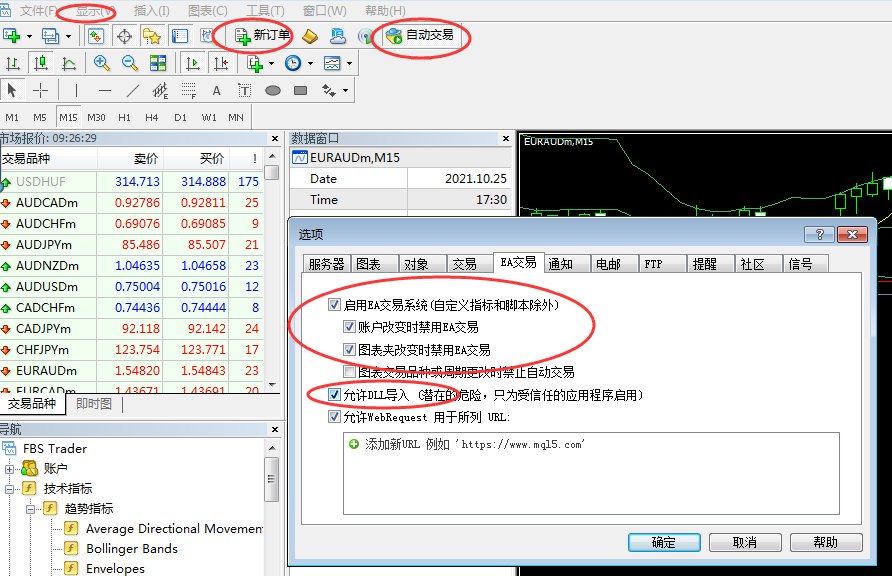The width and height of the screenshot is (892, 576).
Task: Draw horizontal line tool
Action: [104, 90]
